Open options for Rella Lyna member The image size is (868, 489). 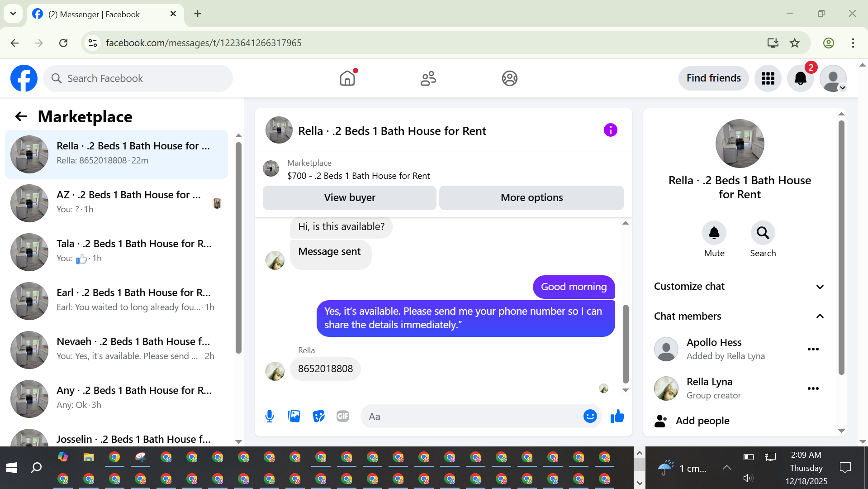tap(813, 388)
